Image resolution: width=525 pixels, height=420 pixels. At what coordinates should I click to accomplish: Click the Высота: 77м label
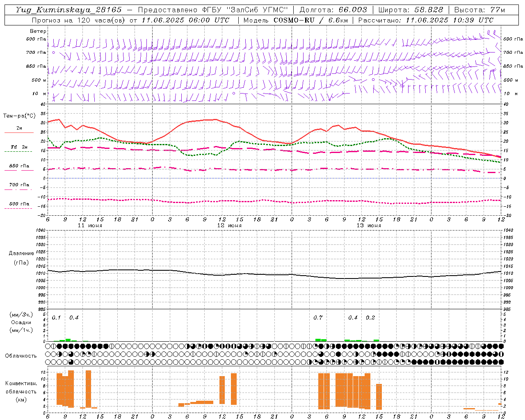479,10
